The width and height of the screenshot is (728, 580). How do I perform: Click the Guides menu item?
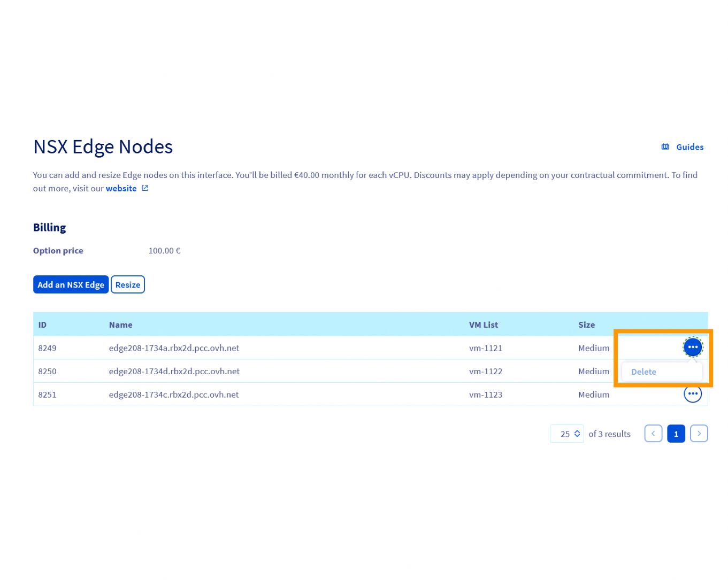point(689,146)
